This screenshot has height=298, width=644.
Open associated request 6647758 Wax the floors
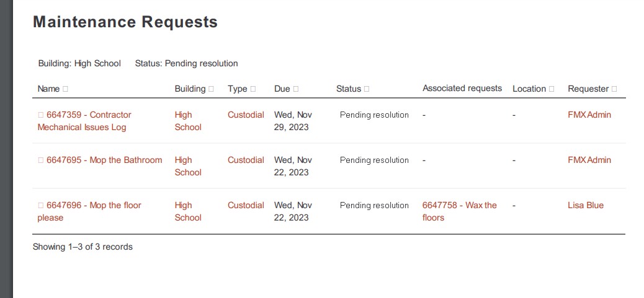pos(460,211)
